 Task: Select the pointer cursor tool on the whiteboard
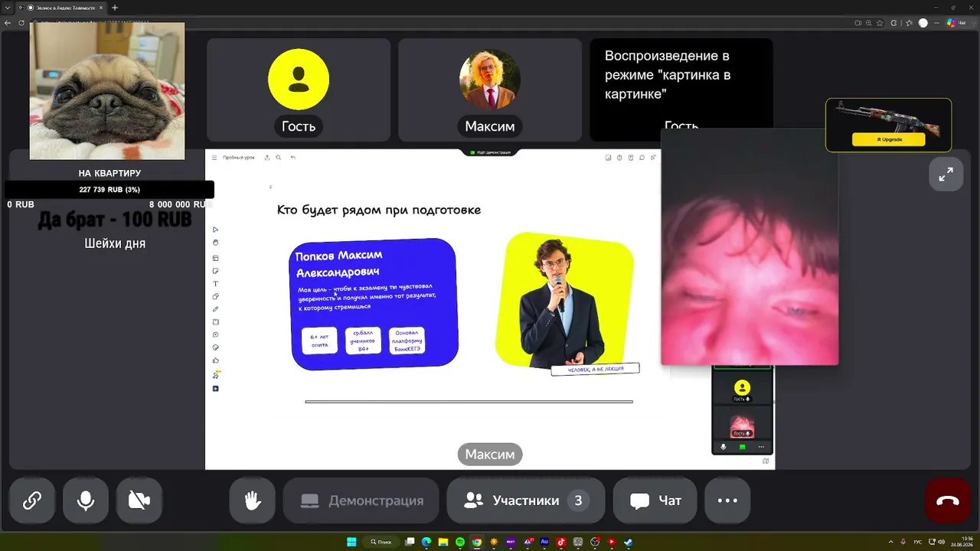pyautogui.click(x=216, y=230)
